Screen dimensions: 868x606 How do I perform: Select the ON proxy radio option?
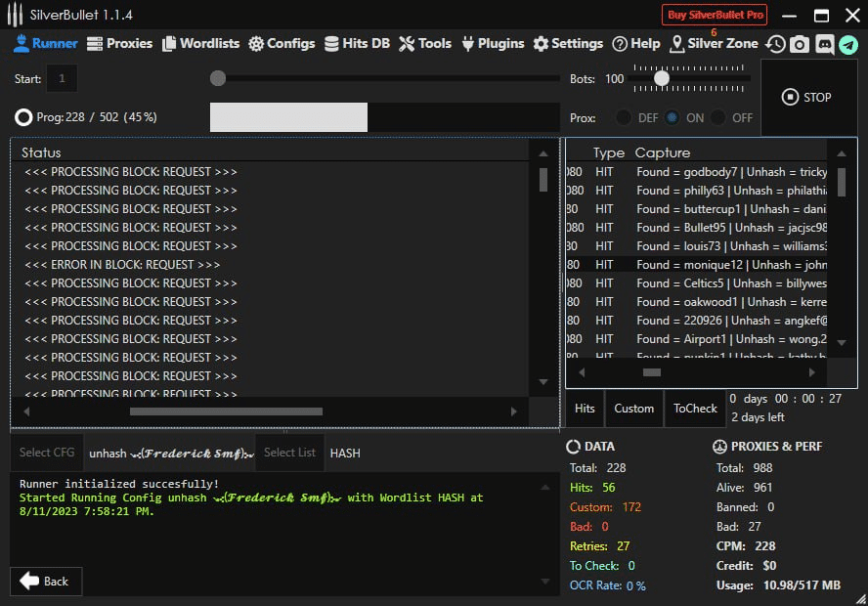pyautogui.click(x=673, y=117)
